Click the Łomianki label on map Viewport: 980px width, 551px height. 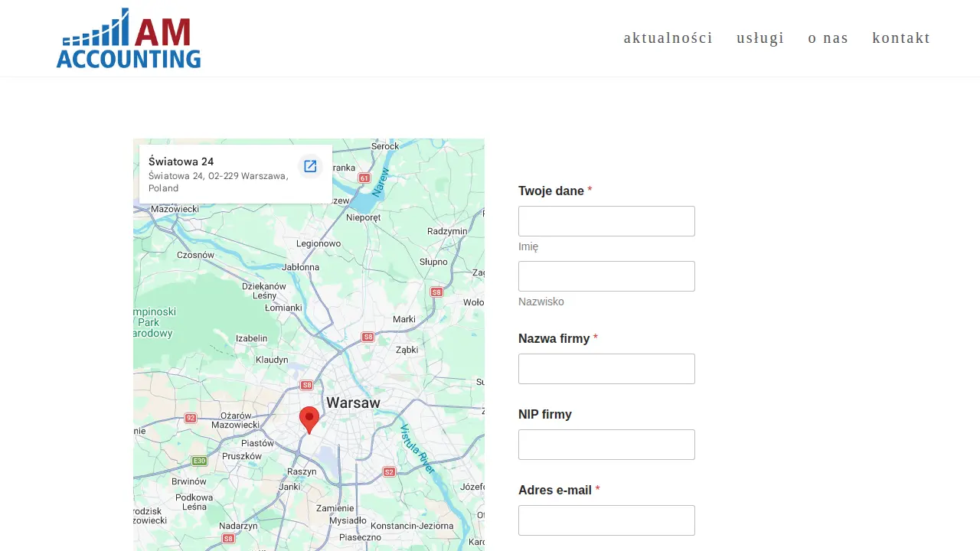(283, 307)
